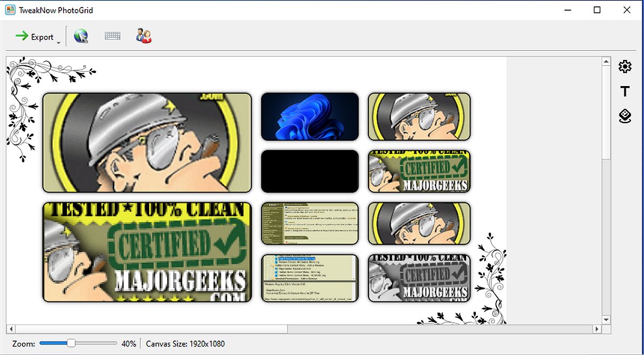The width and height of the screenshot is (644, 355).
Task: Click the horizontal scrollbar right arrow
Action: [597, 328]
